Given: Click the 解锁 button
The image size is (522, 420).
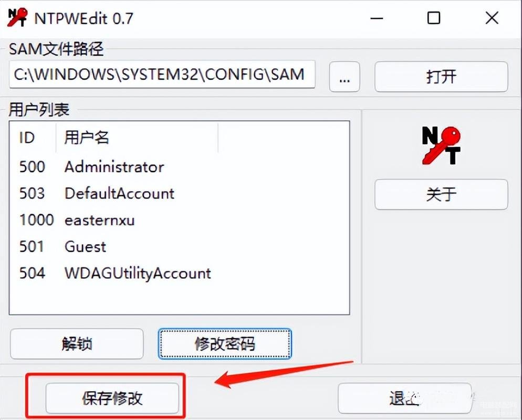Looking at the screenshot, I should [x=77, y=344].
